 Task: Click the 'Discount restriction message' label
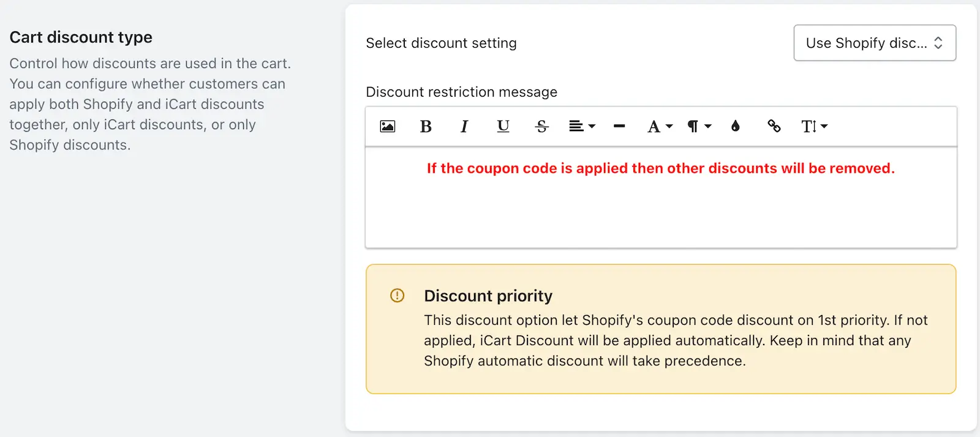click(461, 92)
